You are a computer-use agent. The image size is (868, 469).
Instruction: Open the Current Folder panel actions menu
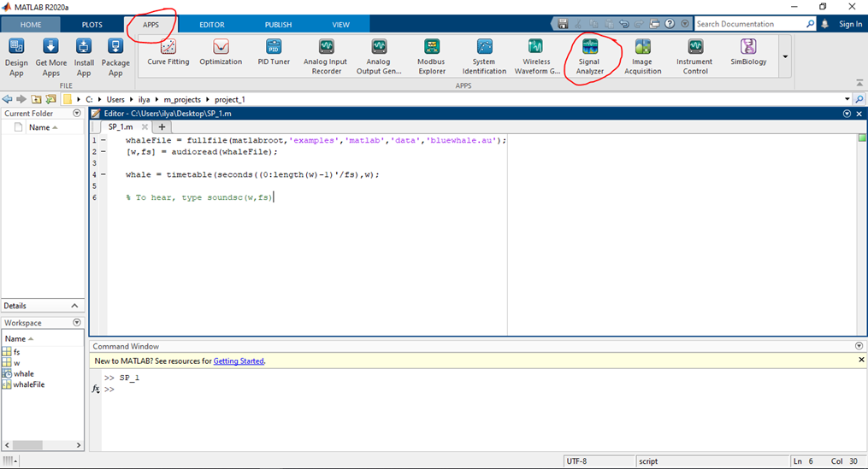tap(77, 113)
